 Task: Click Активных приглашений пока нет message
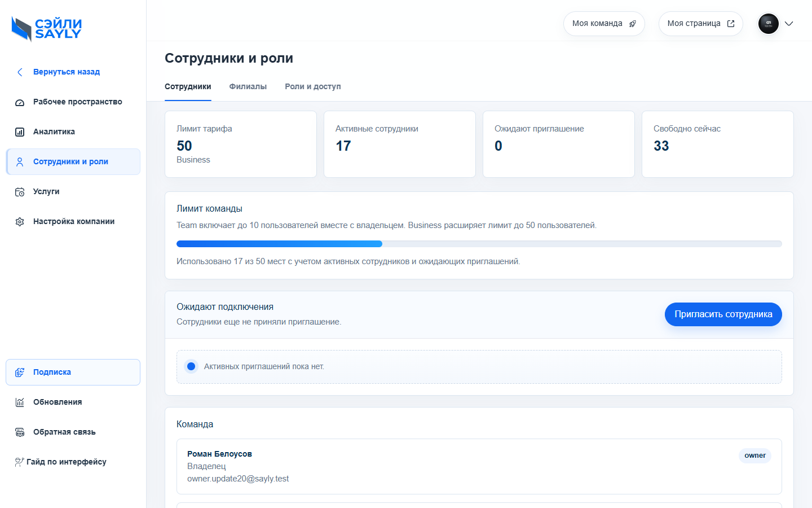[x=264, y=367]
